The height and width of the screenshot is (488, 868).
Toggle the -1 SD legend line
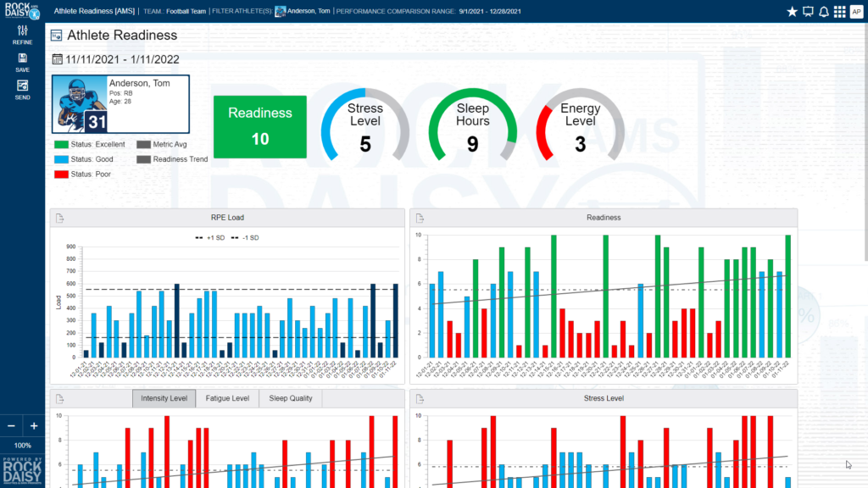tap(245, 238)
